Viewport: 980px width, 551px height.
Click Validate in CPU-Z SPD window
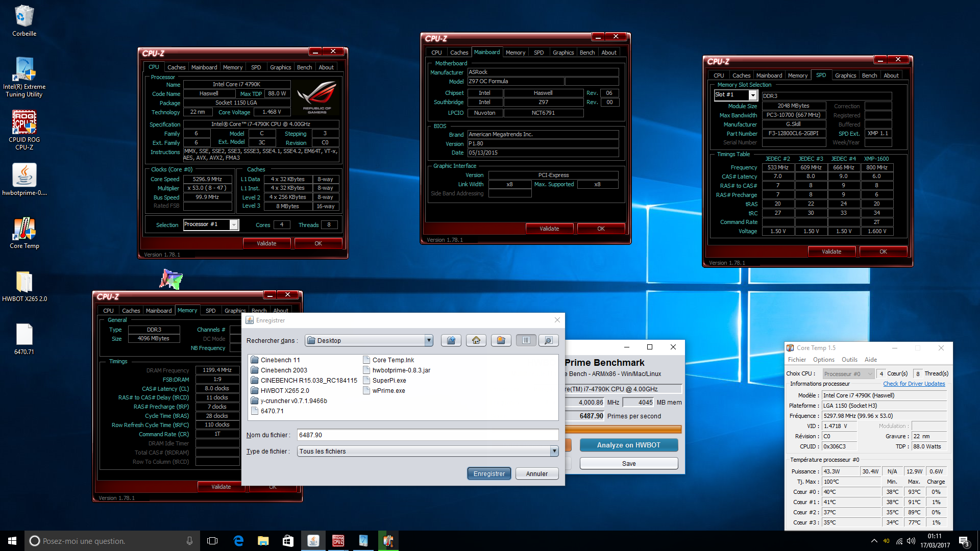pos(831,252)
